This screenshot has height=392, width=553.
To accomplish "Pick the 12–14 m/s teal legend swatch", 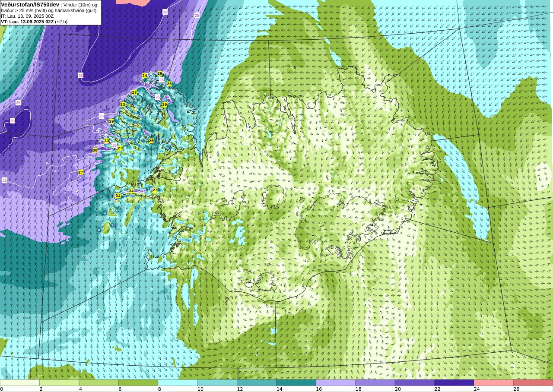I will 257,383.
